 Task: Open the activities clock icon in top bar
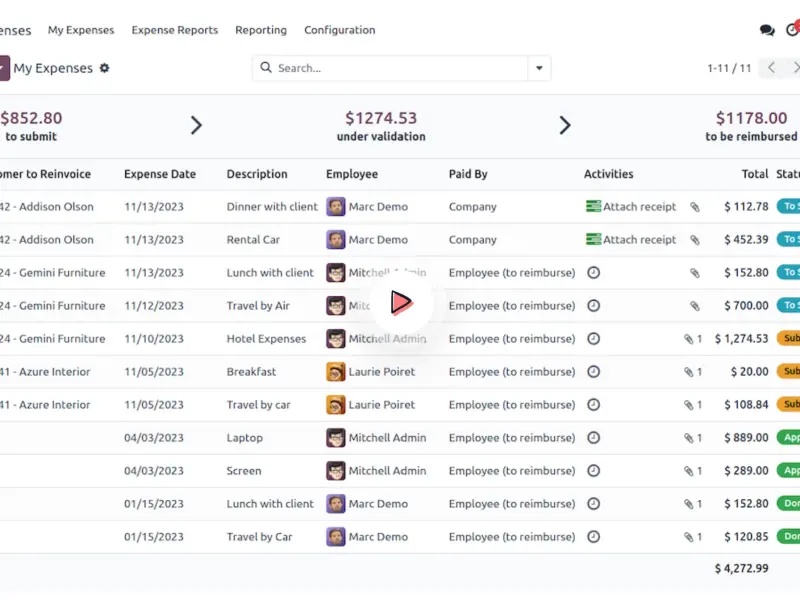pos(792,30)
